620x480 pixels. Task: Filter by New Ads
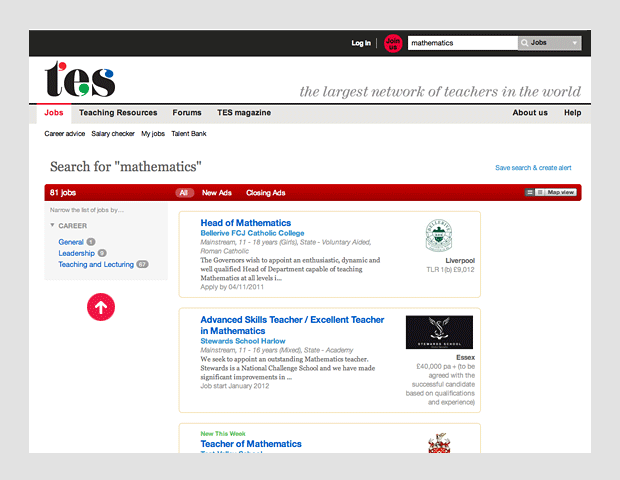point(216,192)
